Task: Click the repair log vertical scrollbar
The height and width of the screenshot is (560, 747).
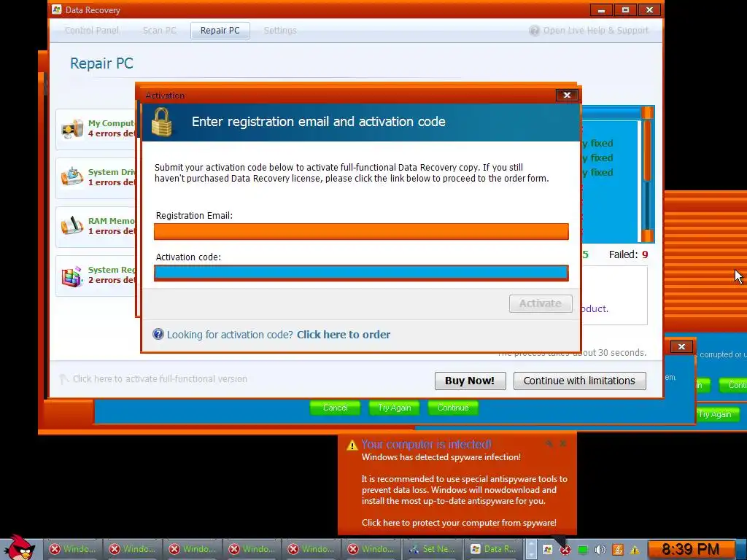Action: (647, 174)
